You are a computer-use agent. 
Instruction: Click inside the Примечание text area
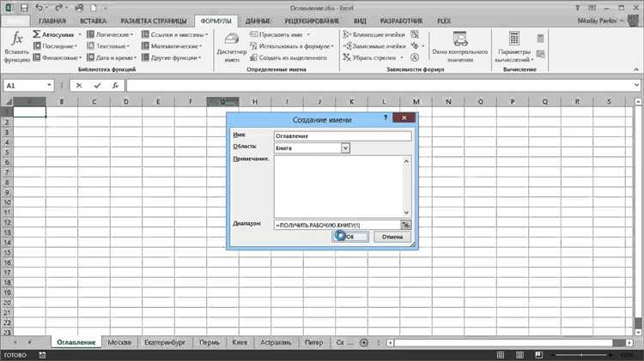[x=343, y=187]
